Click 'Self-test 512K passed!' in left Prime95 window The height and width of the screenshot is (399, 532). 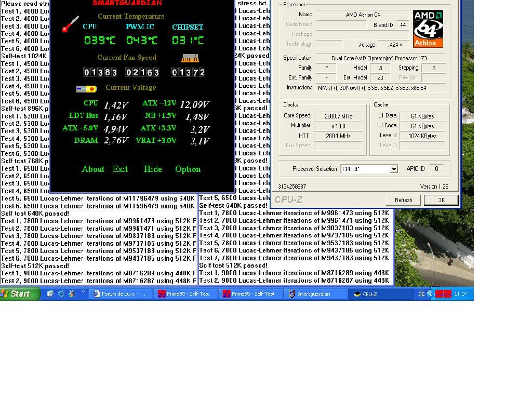coord(35,266)
